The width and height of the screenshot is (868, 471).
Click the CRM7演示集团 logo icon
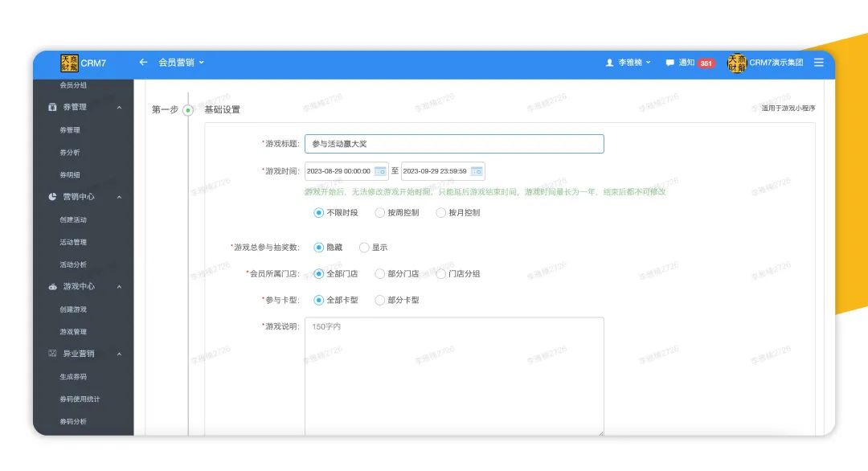coord(737,63)
